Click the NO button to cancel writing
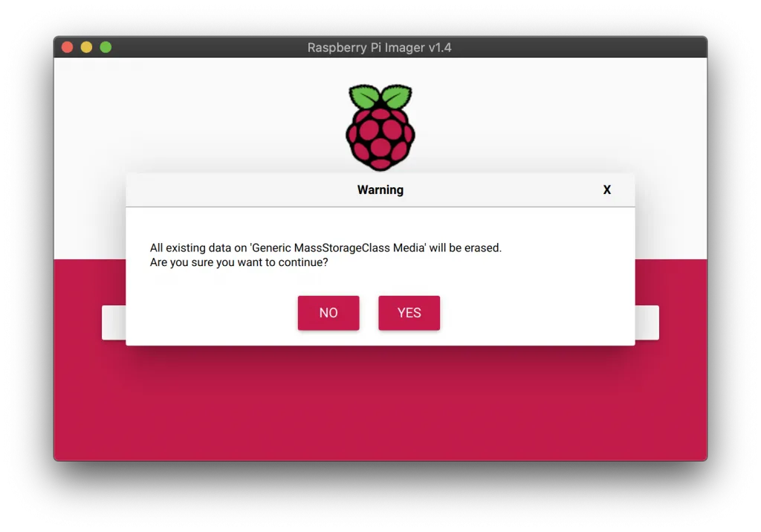Screen dimensions: 761x532 328,313
